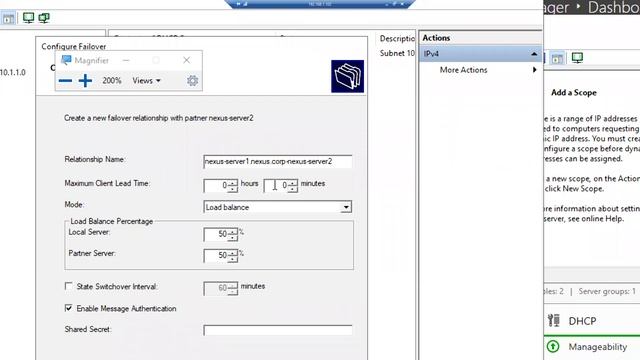Click the Server groups: 1 text
This screenshot has width=640, height=360.
(607, 291)
